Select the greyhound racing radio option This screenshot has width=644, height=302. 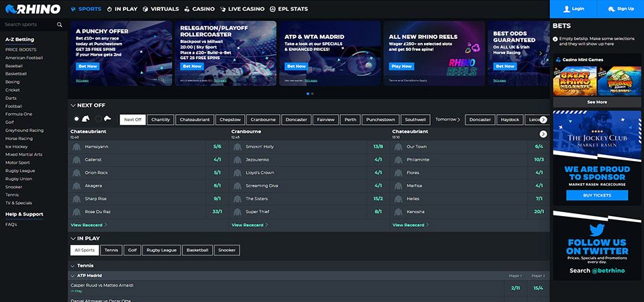click(x=99, y=119)
